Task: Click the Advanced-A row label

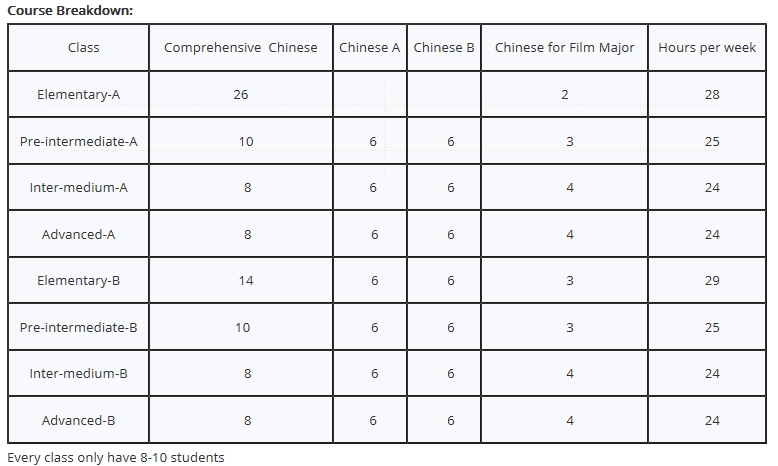Action: click(78, 234)
